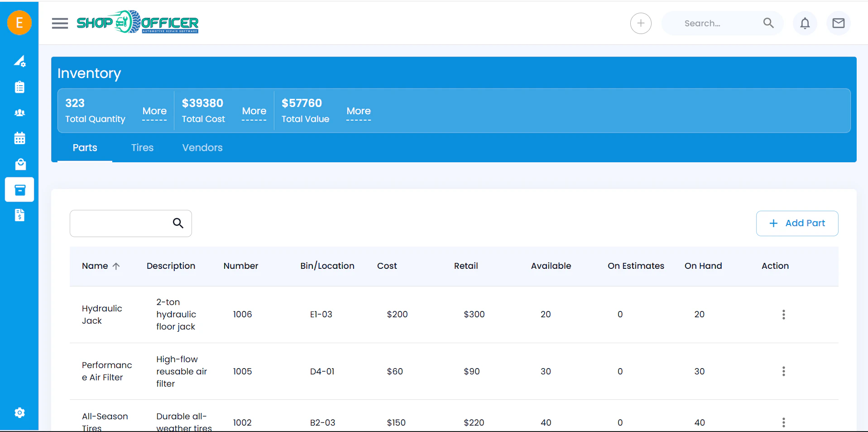Open the settings gear at sidebar bottom
The width and height of the screenshot is (868, 432).
tap(20, 413)
